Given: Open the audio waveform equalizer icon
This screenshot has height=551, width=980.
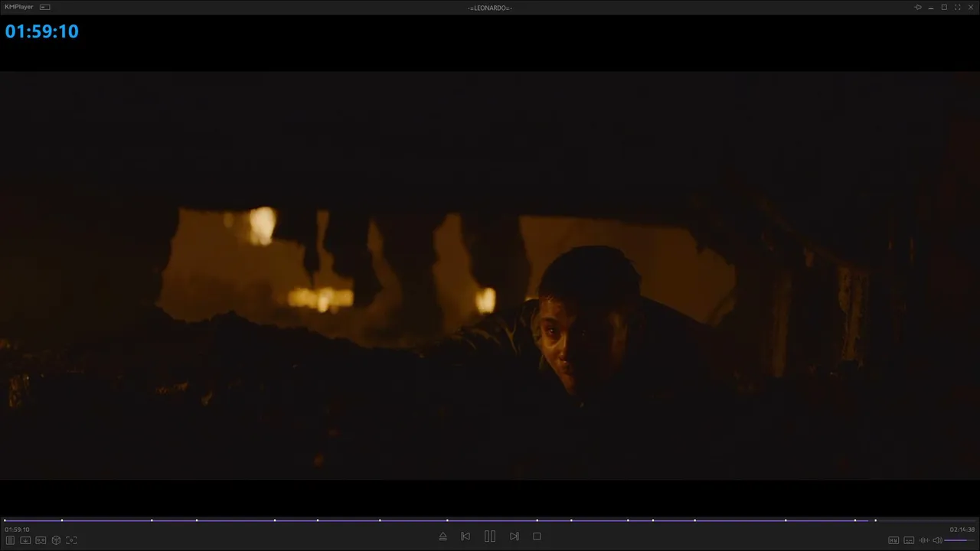Looking at the screenshot, I should [x=924, y=540].
